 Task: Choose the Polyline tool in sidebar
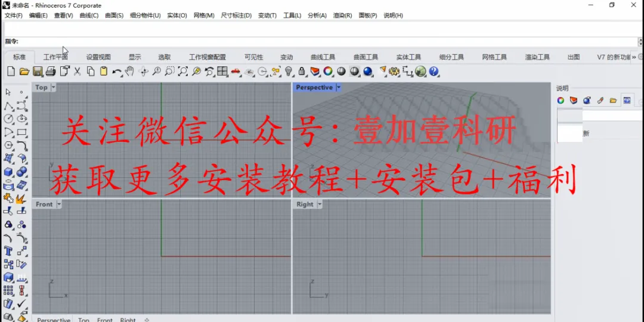(x=8, y=106)
